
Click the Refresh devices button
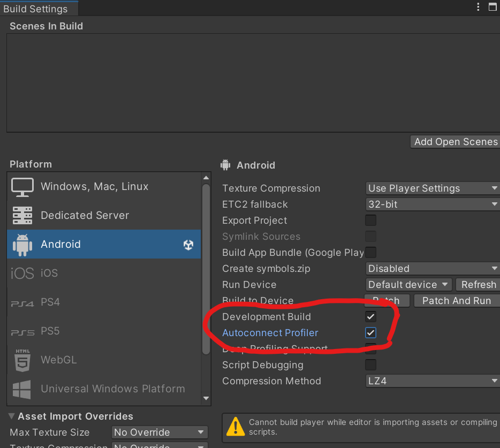pos(478,284)
